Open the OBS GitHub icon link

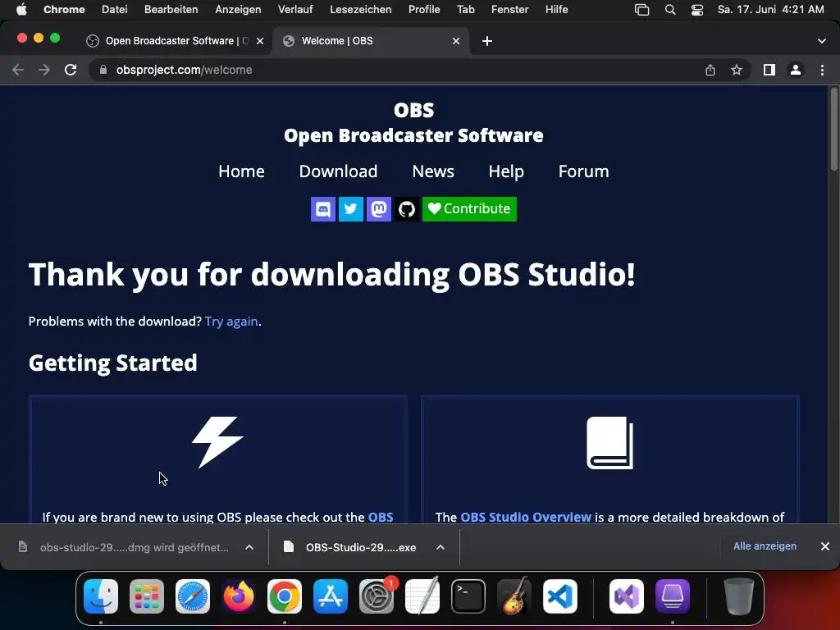(x=407, y=209)
